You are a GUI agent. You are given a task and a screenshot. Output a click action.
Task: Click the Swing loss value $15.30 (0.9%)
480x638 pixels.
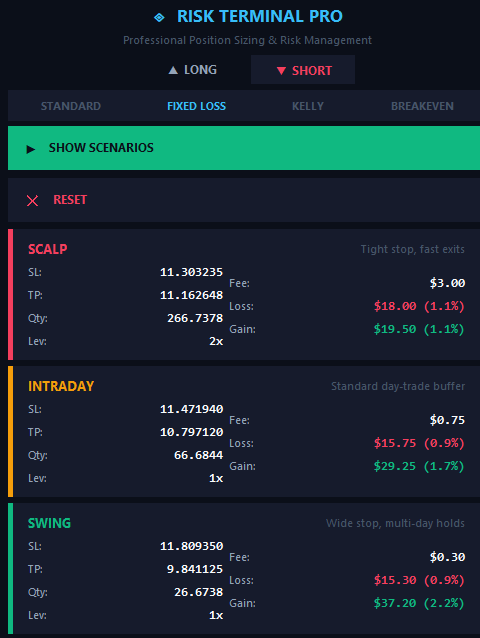(419, 581)
